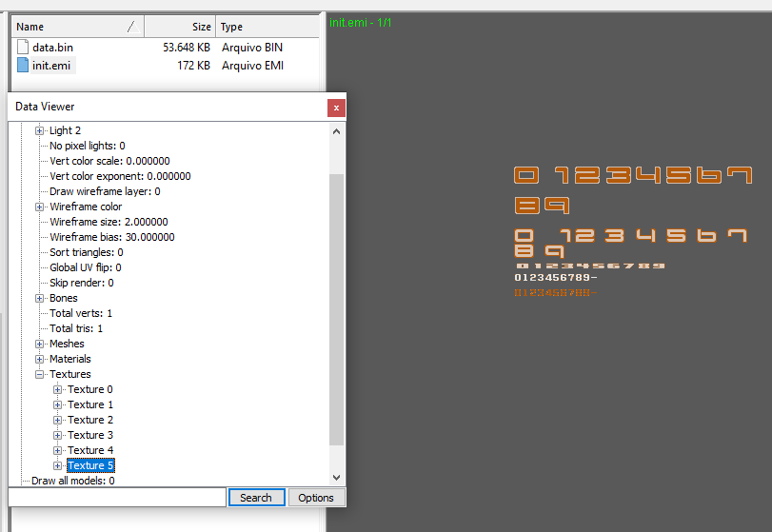Click the 'Arquivo EMI' type cell
The width and height of the screenshot is (772, 532).
[252, 66]
